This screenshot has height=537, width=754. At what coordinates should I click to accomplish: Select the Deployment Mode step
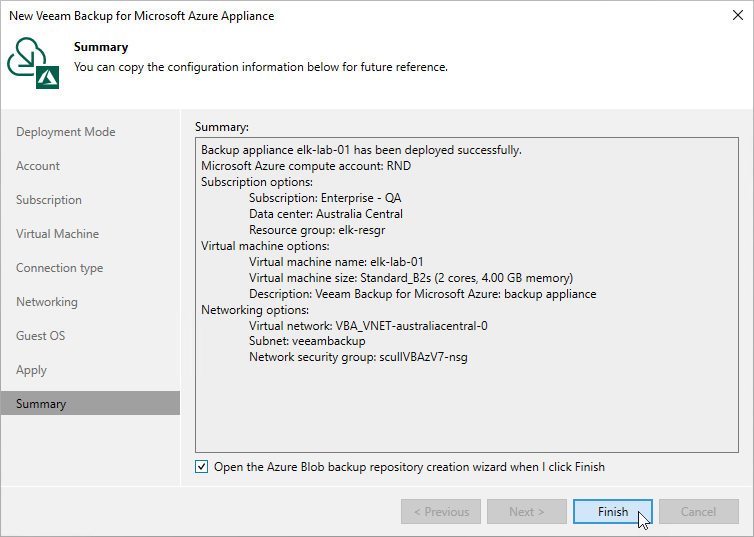65,132
